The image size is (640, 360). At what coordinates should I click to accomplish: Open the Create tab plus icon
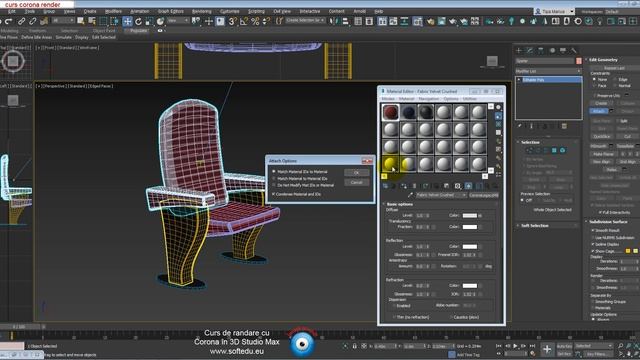[519, 51]
